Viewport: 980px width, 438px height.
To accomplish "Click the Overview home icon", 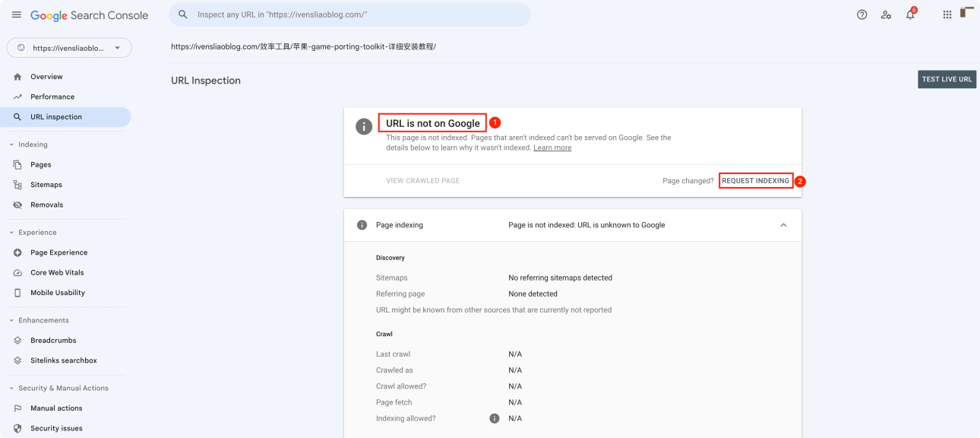I will coord(17,77).
